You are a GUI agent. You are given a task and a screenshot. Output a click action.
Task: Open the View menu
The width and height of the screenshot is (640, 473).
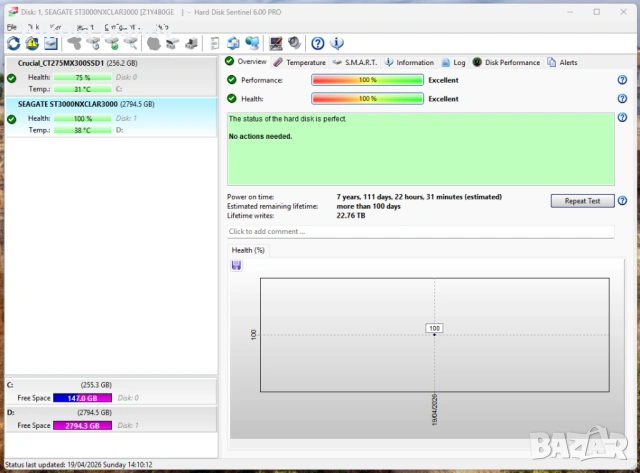56,27
